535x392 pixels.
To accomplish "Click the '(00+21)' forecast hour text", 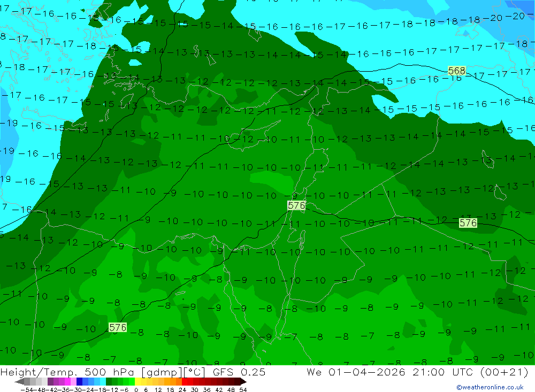I will coord(504,372).
